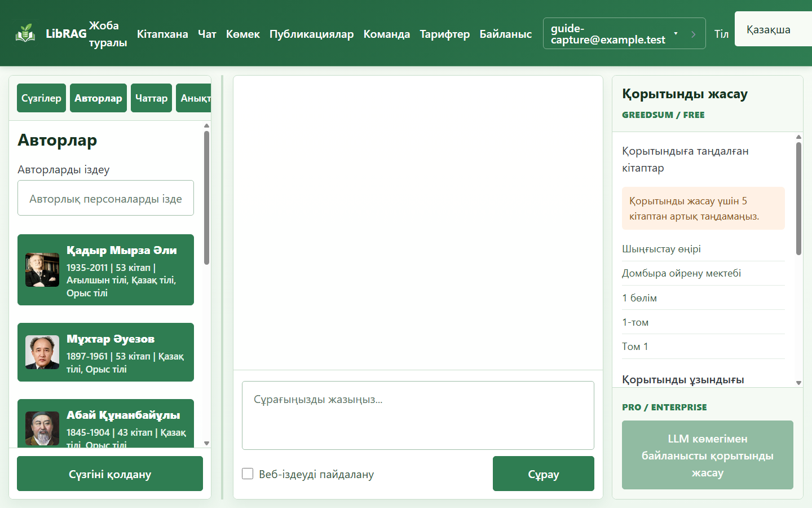Go to Кітапхана in the navigation
The width and height of the screenshot is (812, 508).
pos(162,34)
